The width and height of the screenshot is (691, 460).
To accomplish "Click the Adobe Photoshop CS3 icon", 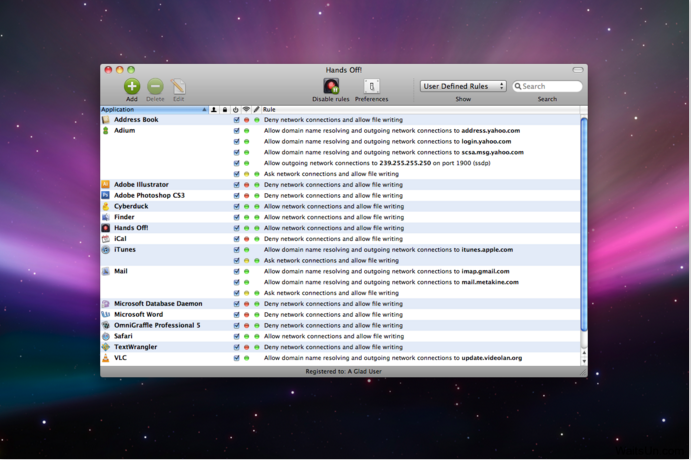I will [106, 195].
